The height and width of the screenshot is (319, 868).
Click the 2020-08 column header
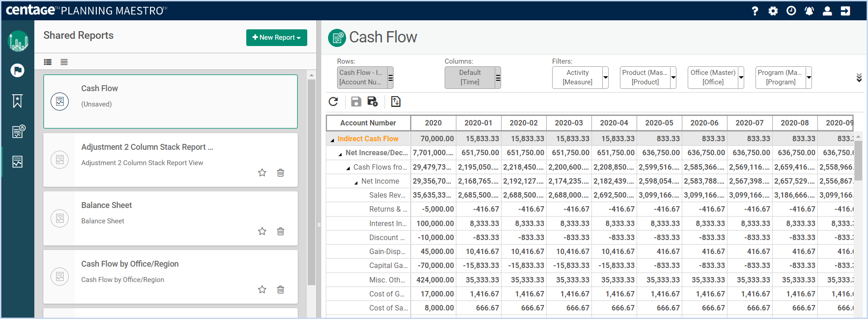point(795,123)
